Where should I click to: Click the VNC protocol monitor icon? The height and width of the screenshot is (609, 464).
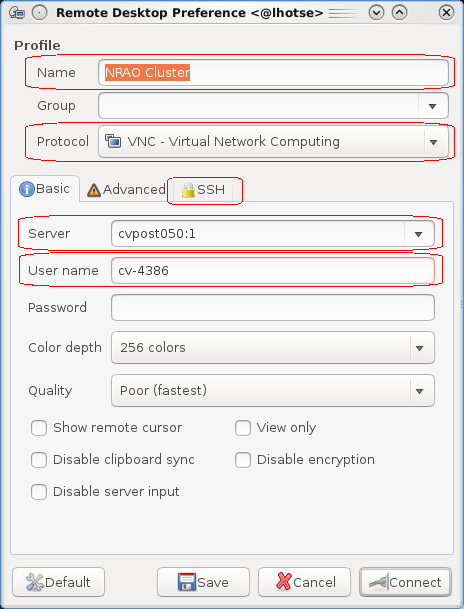coord(113,141)
